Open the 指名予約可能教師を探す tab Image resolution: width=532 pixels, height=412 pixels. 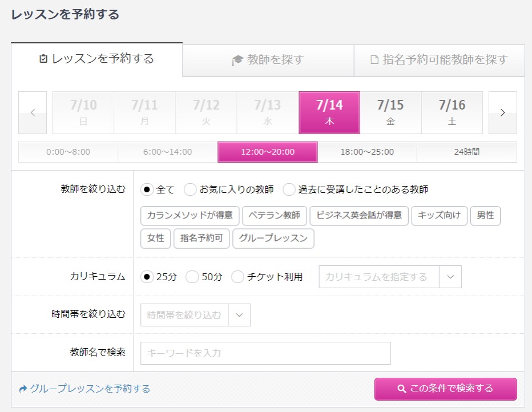(x=439, y=60)
